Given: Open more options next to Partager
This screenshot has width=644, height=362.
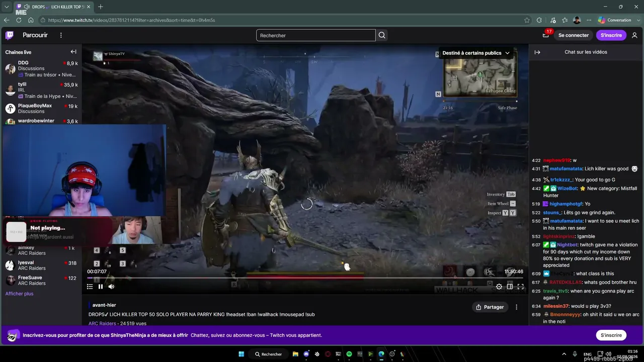Looking at the screenshot, I should pyautogui.click(x=516, y=307).
